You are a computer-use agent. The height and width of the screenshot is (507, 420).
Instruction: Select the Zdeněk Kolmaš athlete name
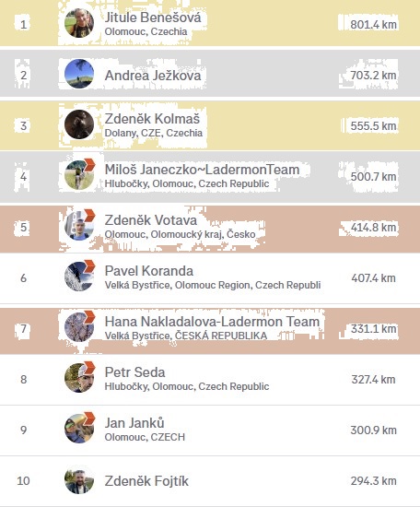[152, 119]
